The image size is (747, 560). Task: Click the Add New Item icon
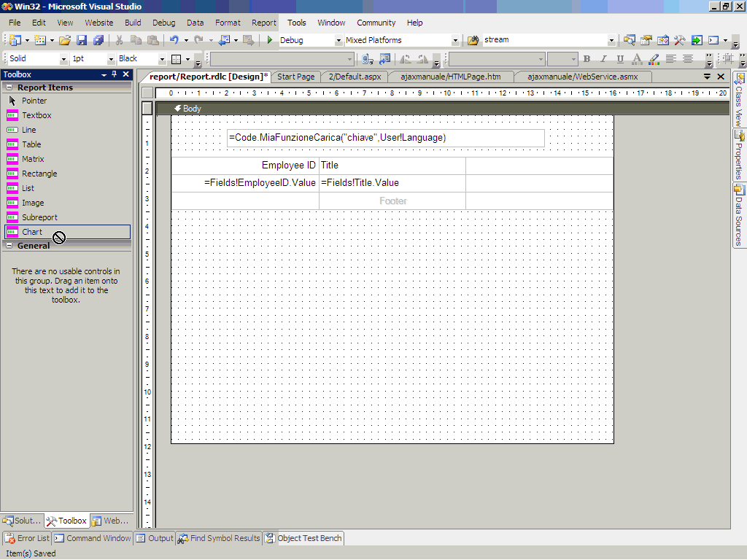click(40, 41)
